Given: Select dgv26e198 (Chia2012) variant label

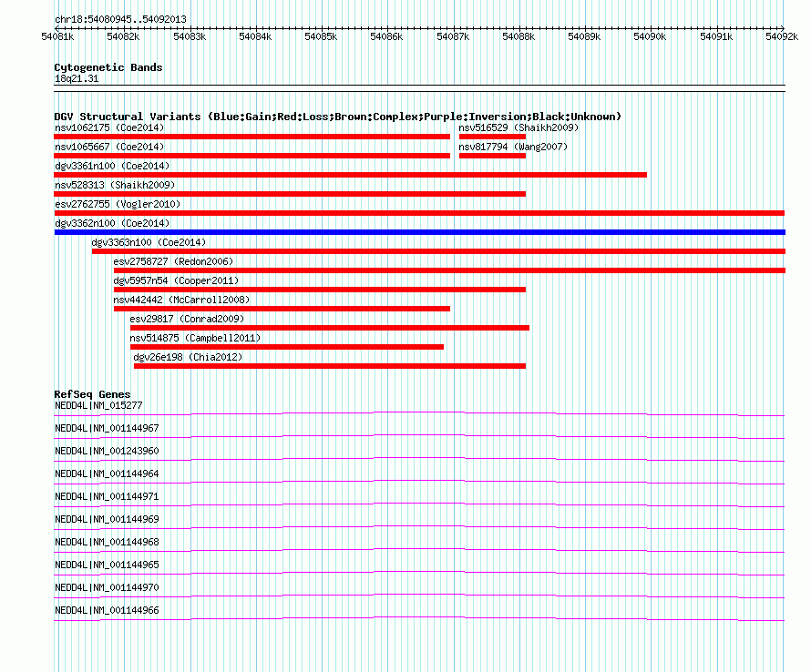Looking at the screenshot, I should [x=188, y=357].
